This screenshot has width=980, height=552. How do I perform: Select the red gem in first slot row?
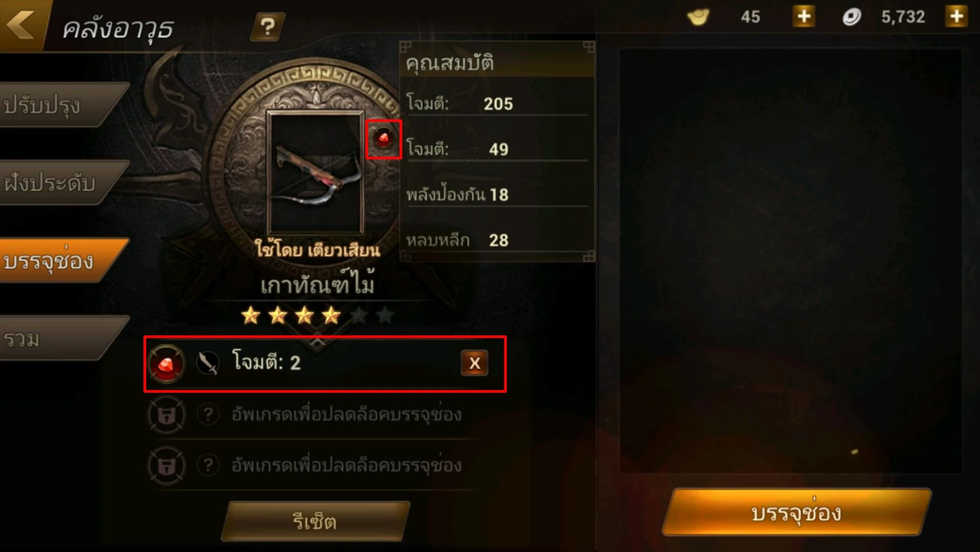167,364
